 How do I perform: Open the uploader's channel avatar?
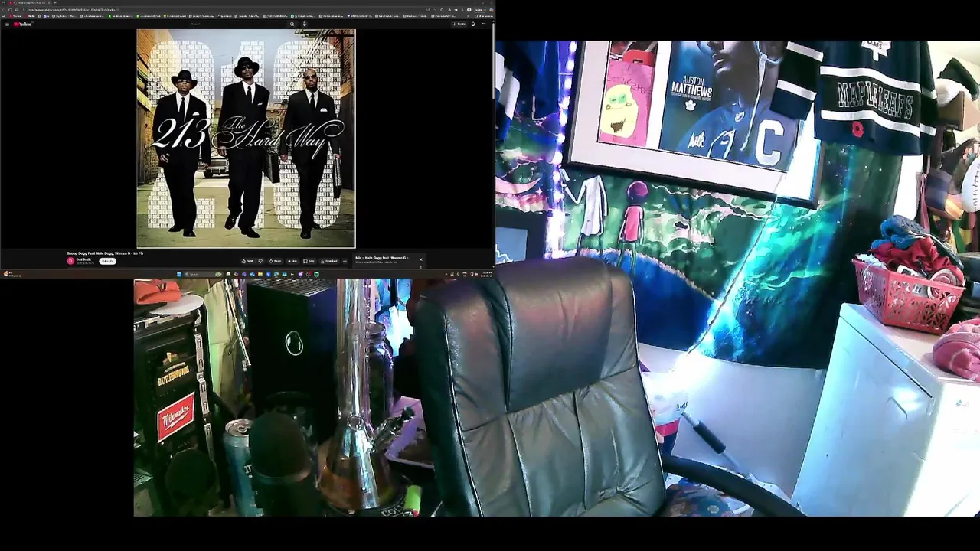pos(70,261)
